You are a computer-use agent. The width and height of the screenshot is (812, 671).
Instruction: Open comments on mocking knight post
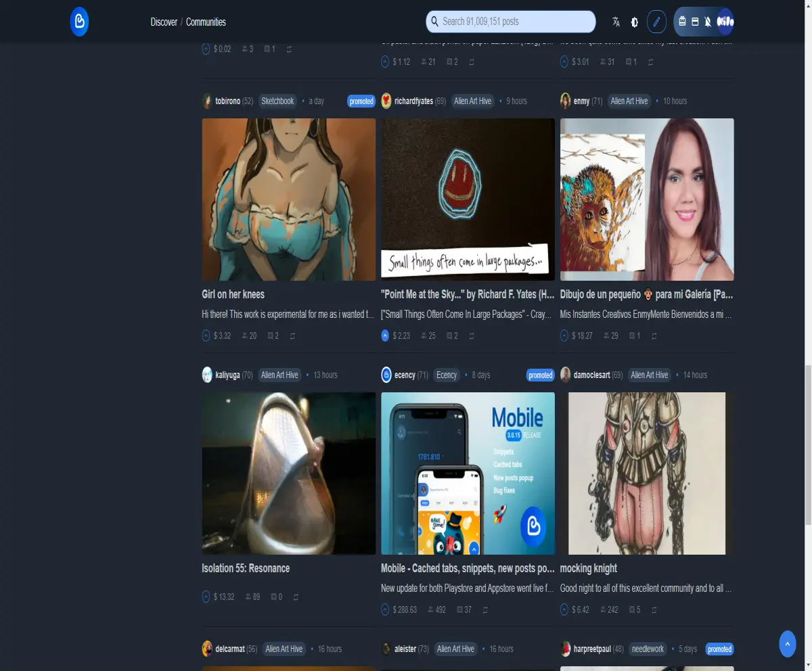pos(634,609)
